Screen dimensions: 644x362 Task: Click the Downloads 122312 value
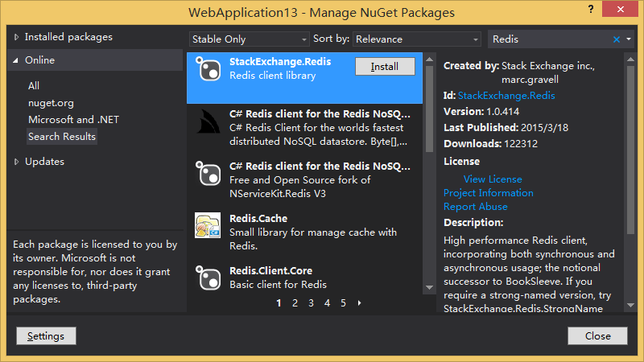click(521, 144)
